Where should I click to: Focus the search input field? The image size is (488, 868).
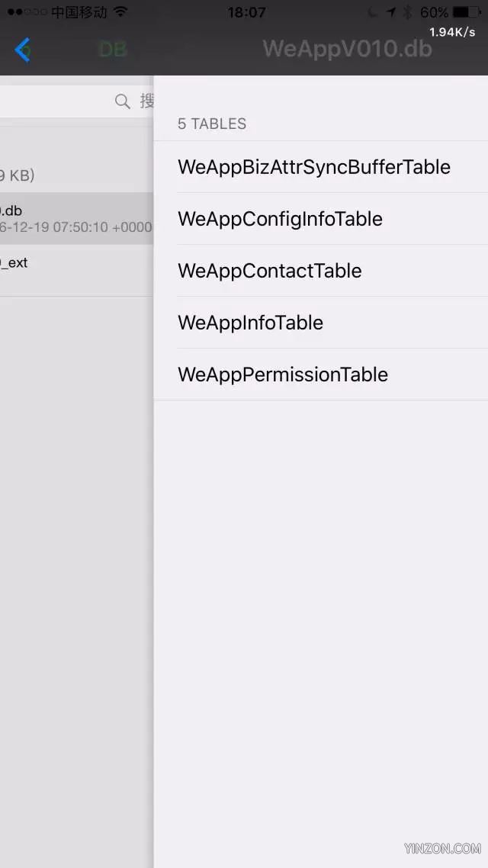(76, 101)
